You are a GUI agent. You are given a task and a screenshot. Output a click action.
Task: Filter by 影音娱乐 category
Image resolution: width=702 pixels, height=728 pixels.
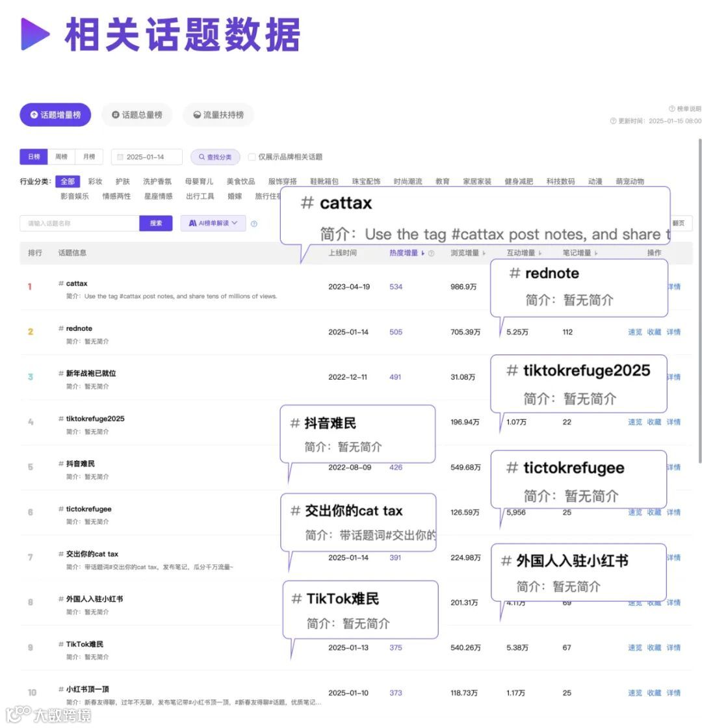[75, 196]
